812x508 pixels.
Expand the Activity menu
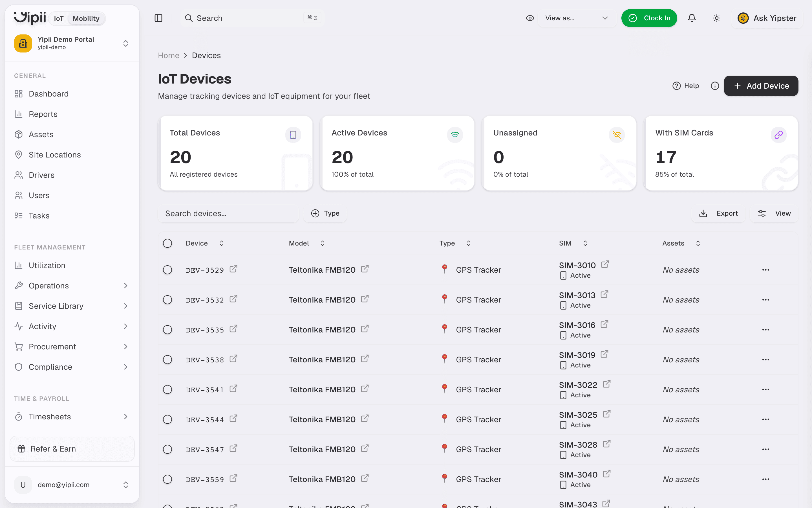[x=72, y=326]
